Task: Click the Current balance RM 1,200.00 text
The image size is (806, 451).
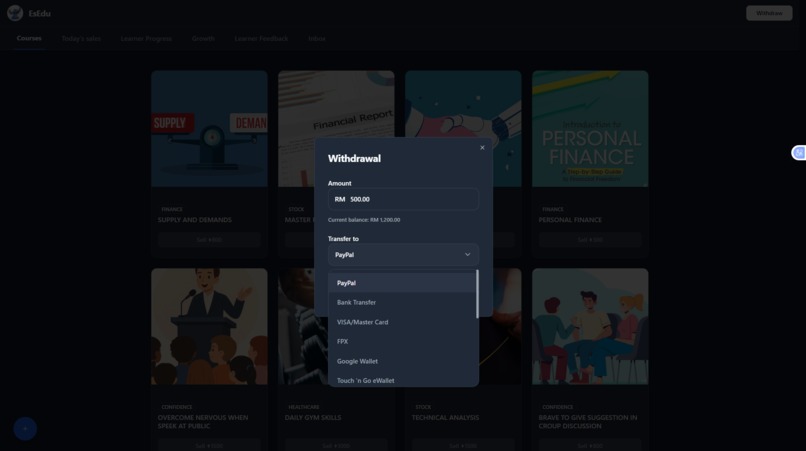Action: tap(364, 220)
